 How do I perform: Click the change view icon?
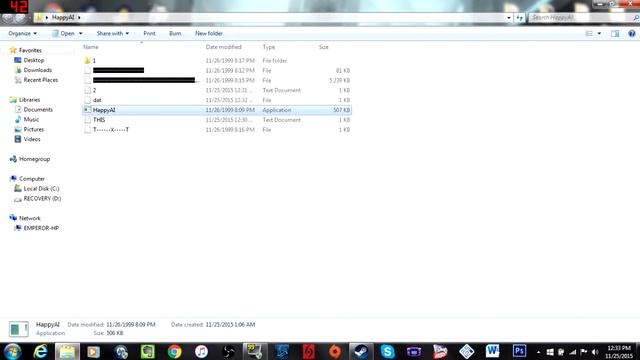[x=589, y=33]
